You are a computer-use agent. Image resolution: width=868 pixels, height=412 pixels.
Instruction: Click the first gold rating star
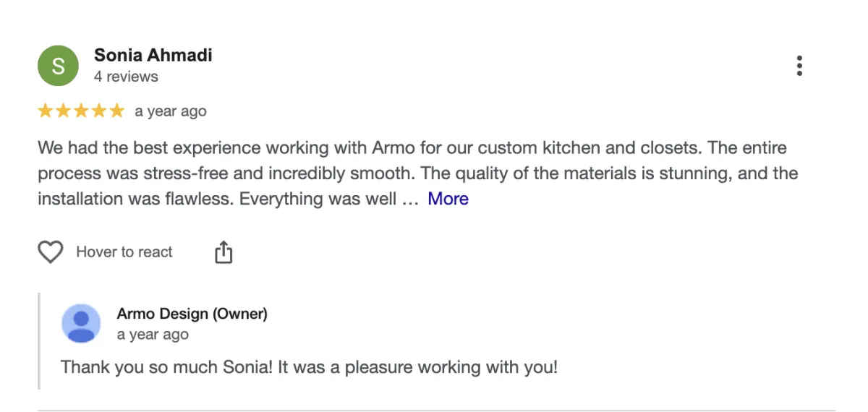point(45,111)
